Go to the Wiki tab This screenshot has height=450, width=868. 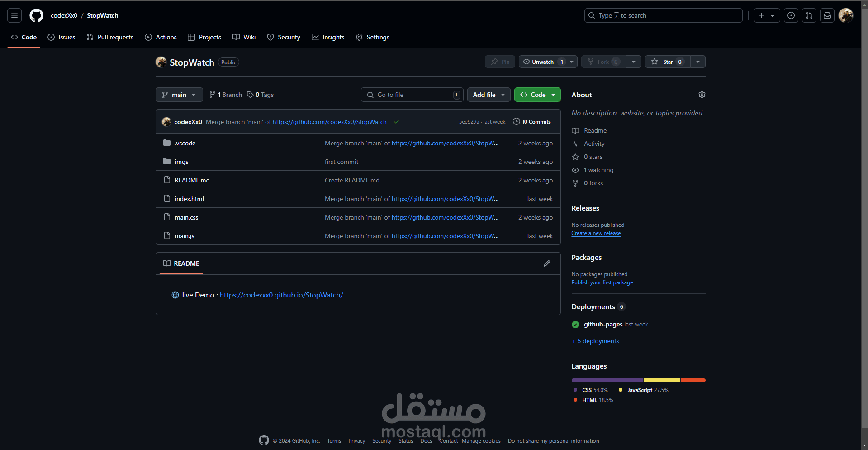coord(244,37)
